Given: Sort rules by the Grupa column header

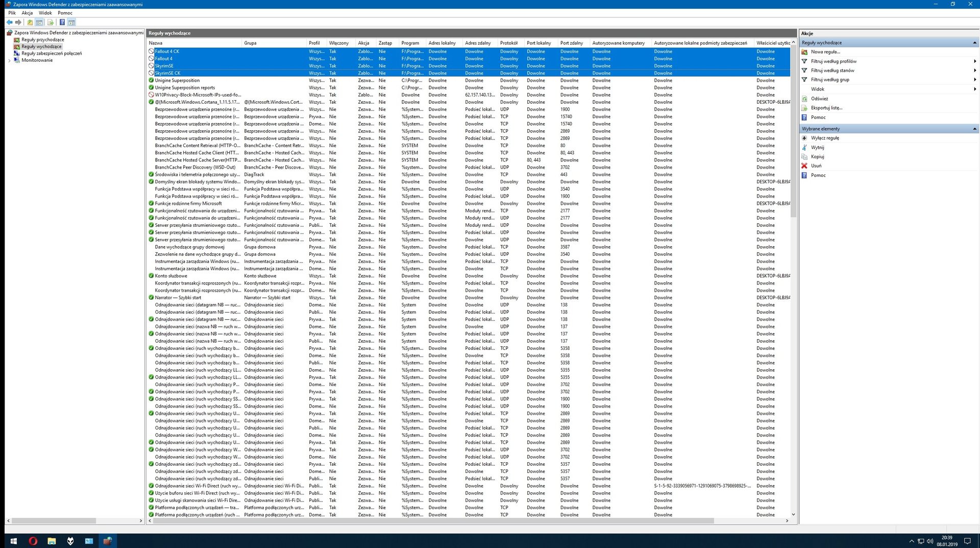Looking at the screenshot, I should pyautogui.click(x=274, y=43).
